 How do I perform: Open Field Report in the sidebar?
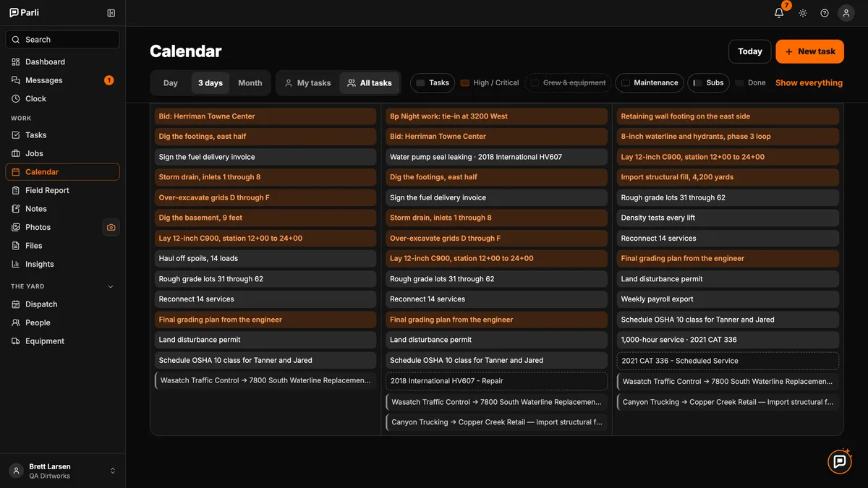62,190
